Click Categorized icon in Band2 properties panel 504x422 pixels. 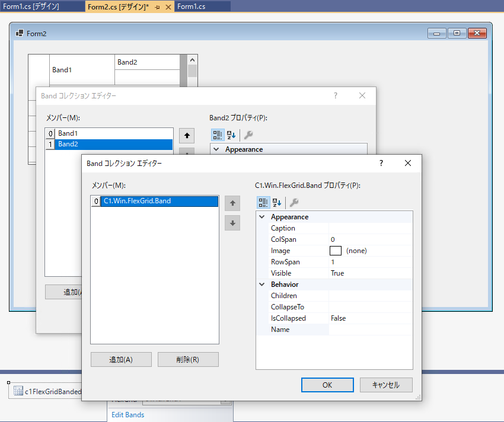(218, 135)
